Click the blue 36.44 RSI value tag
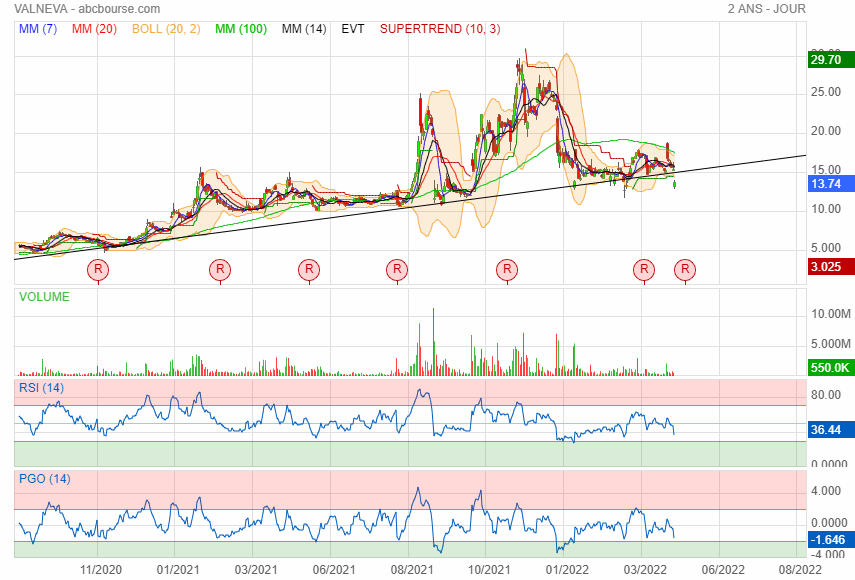This screenshot has height=580, width=855. pos(831,430)
